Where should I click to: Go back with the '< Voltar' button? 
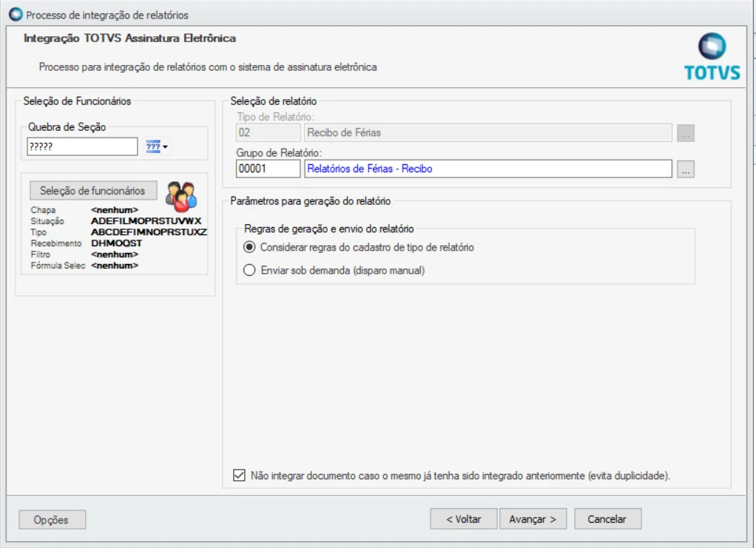(464, 519)
